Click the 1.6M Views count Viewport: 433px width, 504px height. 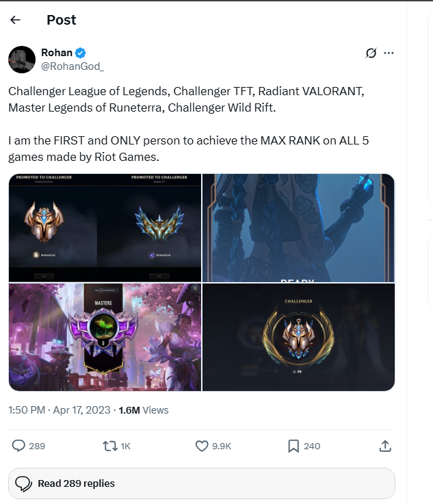[x=144, y=410]
